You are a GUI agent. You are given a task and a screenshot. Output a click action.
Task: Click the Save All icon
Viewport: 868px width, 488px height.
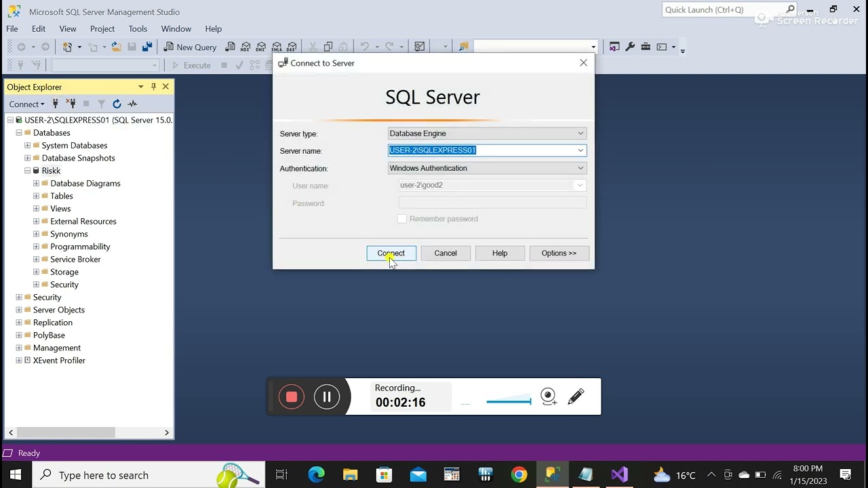coord(146,47)
